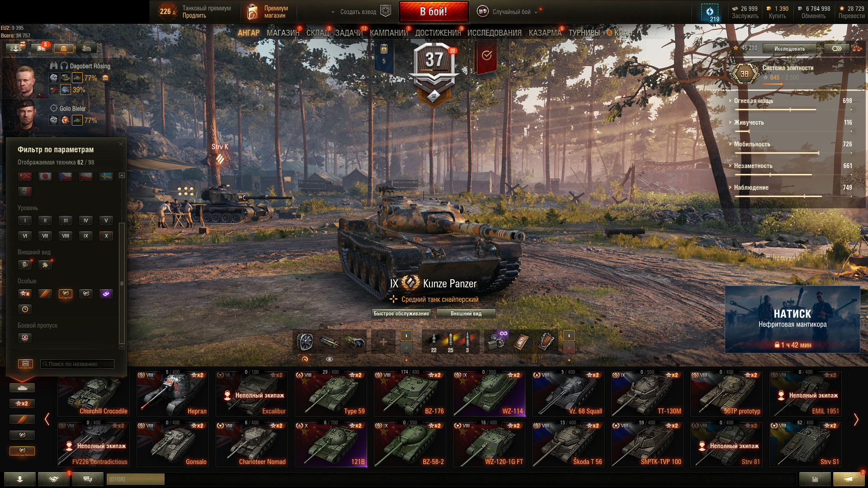
Task: Open the chat channels icon in bottom bar
Action: (x=88, y=479)
